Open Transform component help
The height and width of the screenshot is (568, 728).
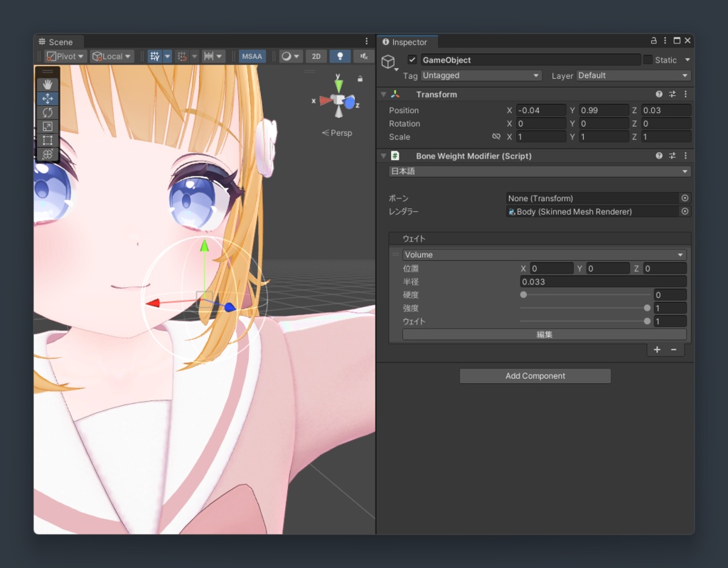click(659, 95)
